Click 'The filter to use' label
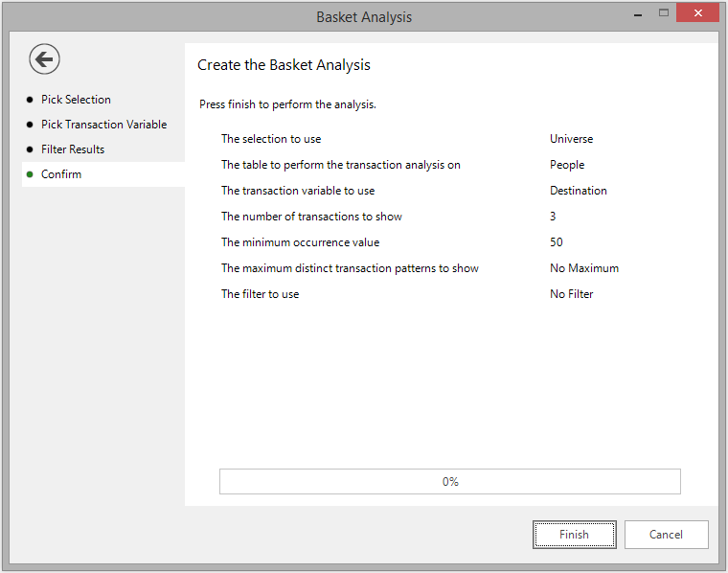728x573 pixels. coord(260,294)
